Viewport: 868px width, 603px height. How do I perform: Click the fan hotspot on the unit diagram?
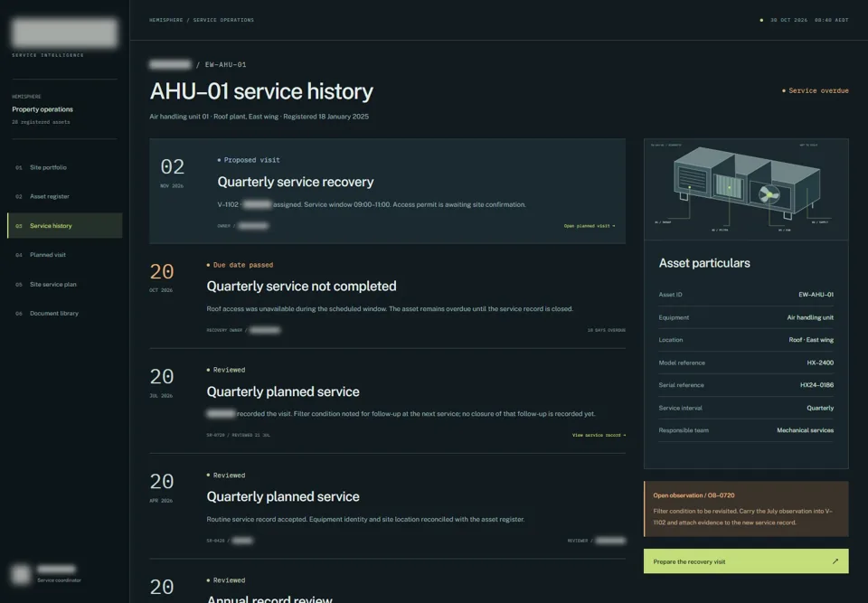point(769,194)
